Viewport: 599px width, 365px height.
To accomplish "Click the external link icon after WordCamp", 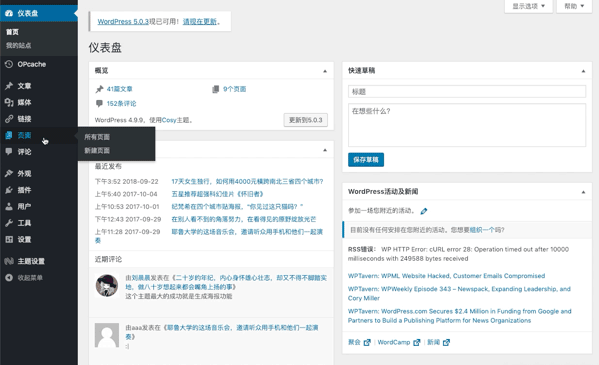I will coord(417,342).
